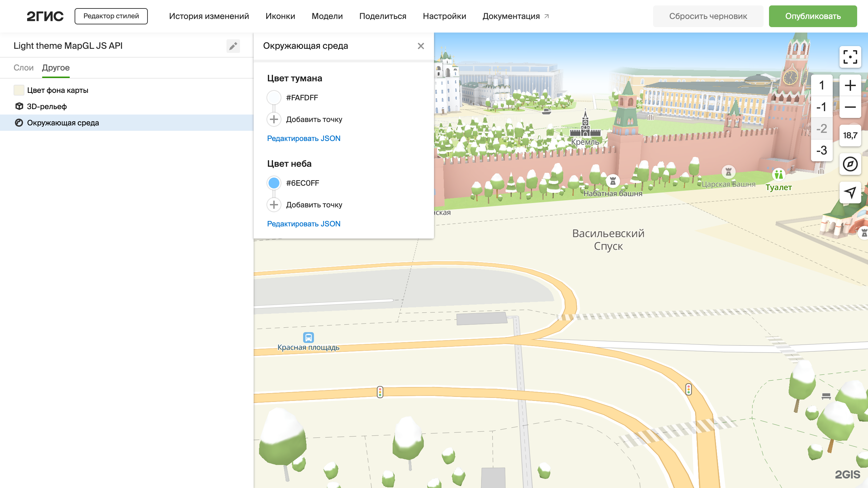Click the Цвет фона карты swatch
868x488 pixels.
tap(19, 90)
